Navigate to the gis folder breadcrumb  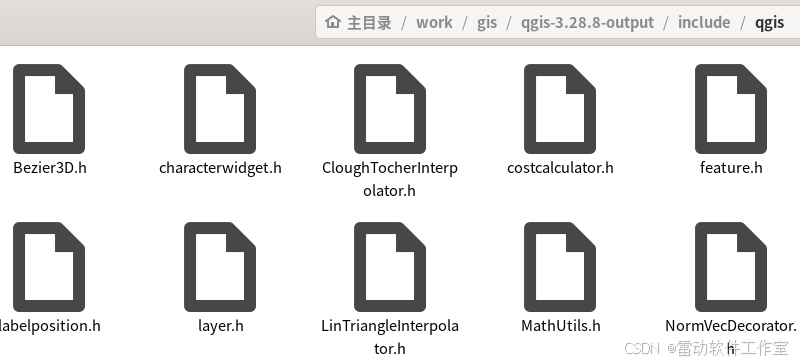tap(487, 23)
